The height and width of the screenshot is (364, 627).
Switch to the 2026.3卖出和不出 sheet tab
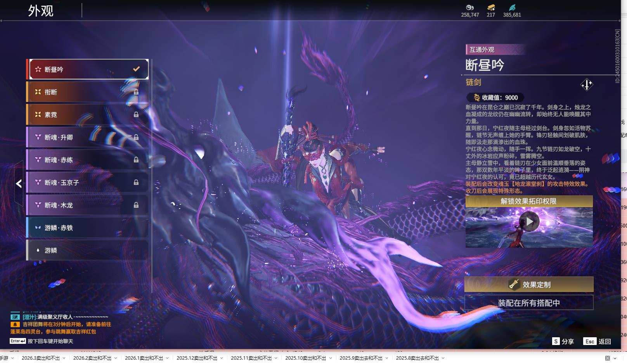41,358
